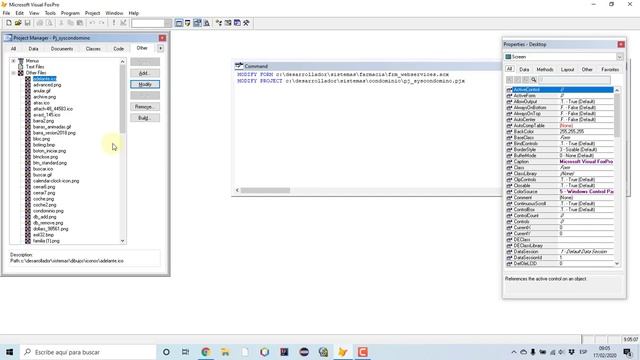Screen dimensions: 640x360
Task: Expand the Menus node in the project tree
Action: click(13, 61)
